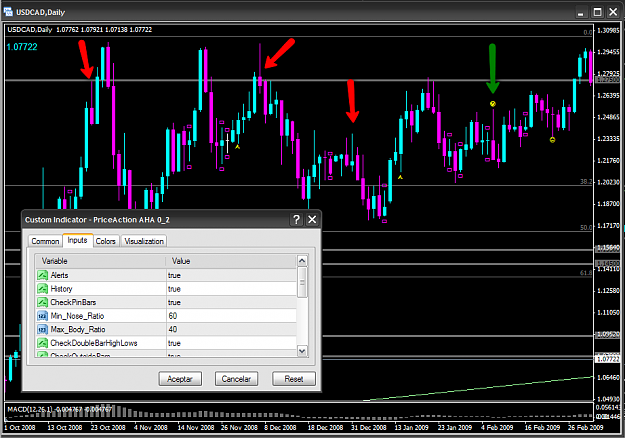The image size is (625, 438).
Task: Click the inputs list scrollbar thumb
Action: coord(302,282)
